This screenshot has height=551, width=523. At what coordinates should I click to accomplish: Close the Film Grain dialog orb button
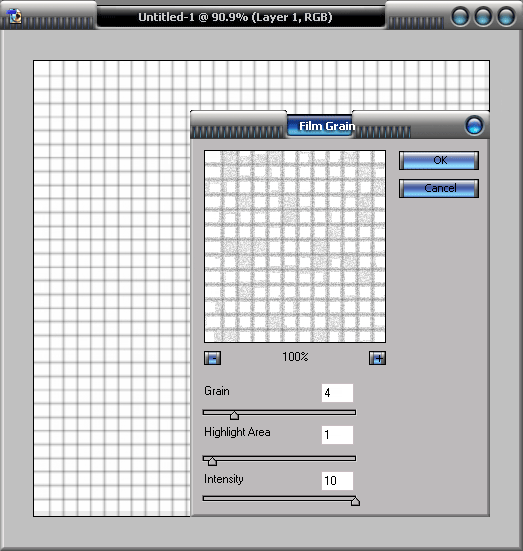coord(474,125)
